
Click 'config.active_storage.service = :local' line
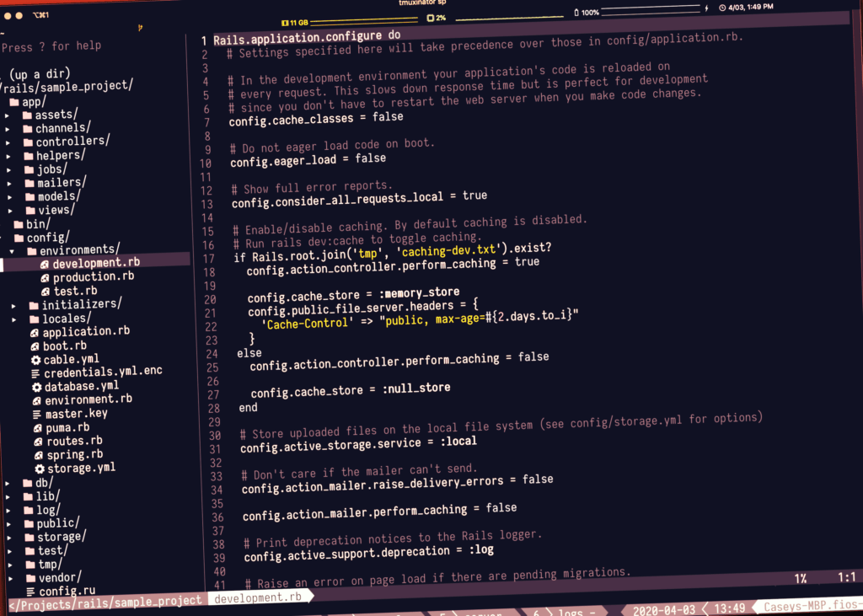coord(359,445)
